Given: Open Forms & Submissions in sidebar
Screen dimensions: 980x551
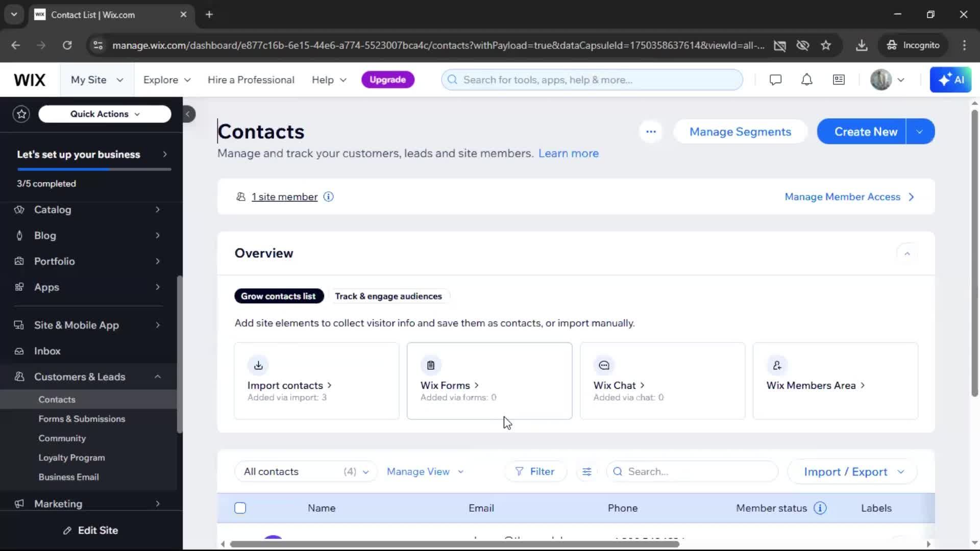Looking at the screenshot, I should tap(82, 419).
